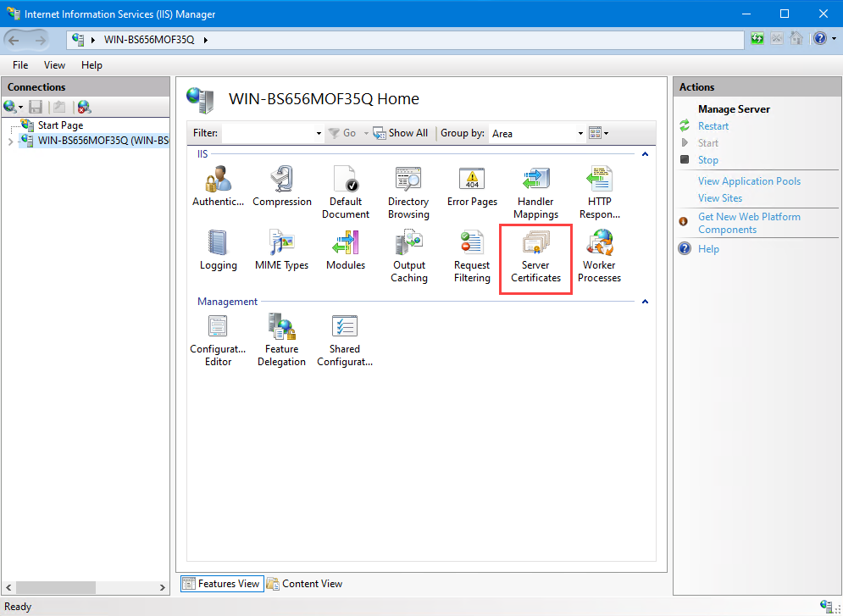Select the Default Document icon
This screenshot has height=616, width=843.
point(345,192)
